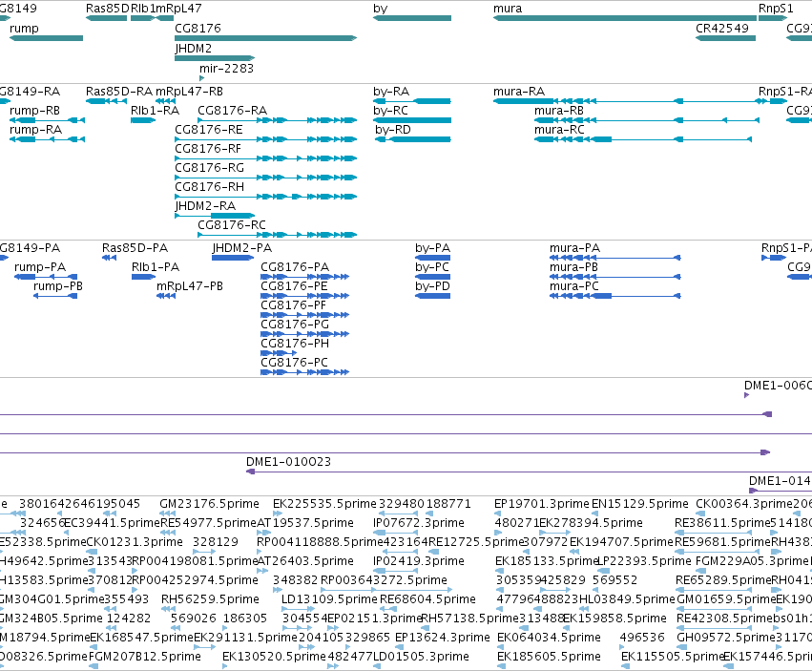
Task: Click the by-PC protein label
Action: point(432,267)
